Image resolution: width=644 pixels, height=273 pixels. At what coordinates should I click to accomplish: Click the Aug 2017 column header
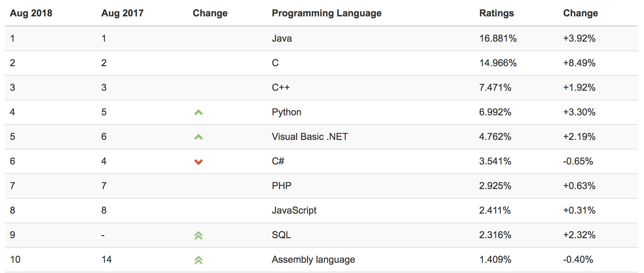click(x=122, y=13)
